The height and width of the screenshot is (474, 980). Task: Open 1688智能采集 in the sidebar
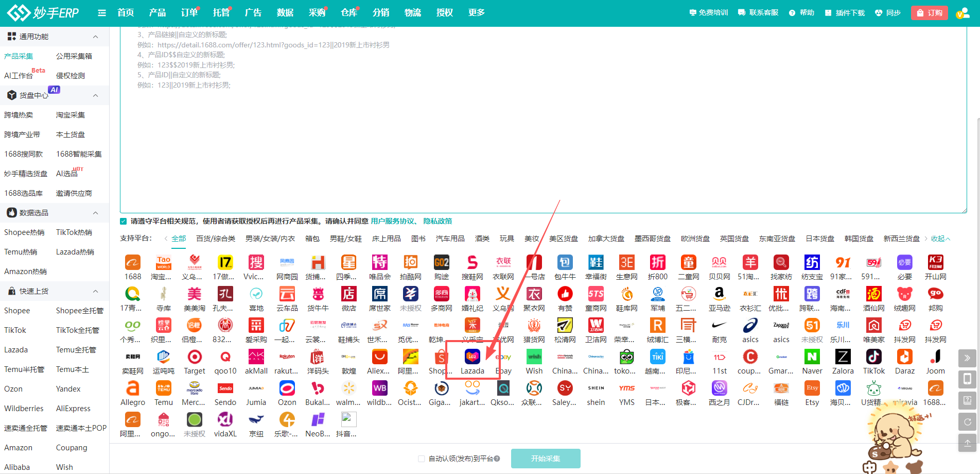pos(79,154)
